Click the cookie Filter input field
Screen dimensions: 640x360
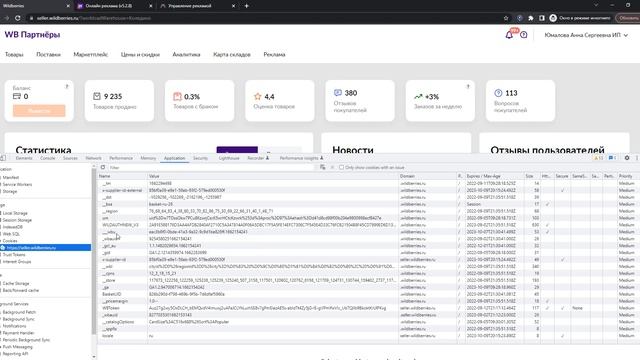pos(212,167)
